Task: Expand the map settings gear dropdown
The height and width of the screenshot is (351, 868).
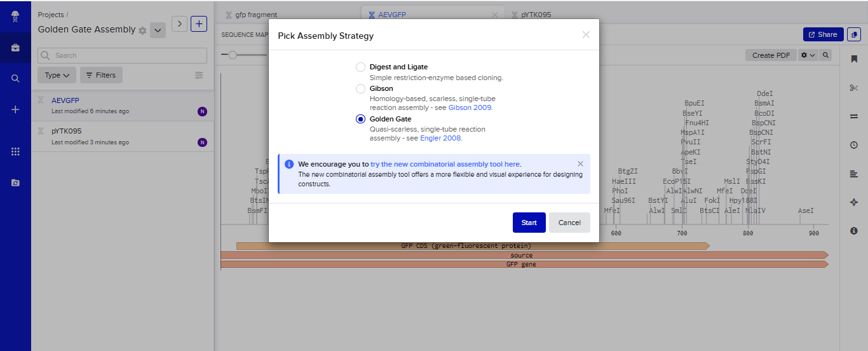Action: pos(808,55)
